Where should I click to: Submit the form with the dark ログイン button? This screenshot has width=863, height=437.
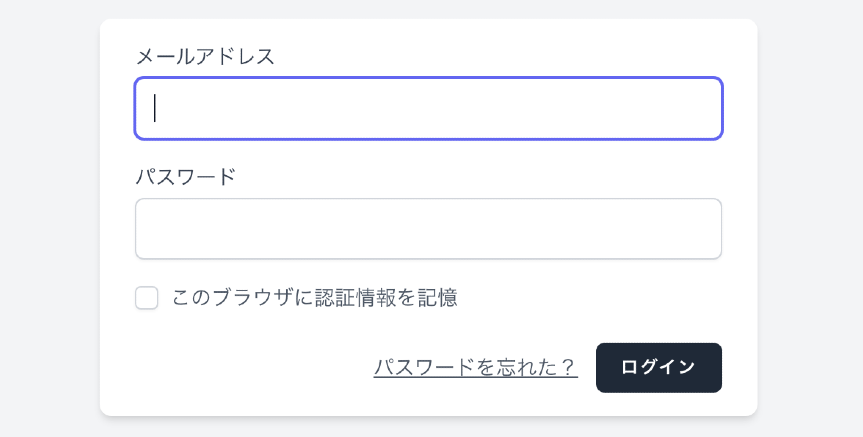658,367
